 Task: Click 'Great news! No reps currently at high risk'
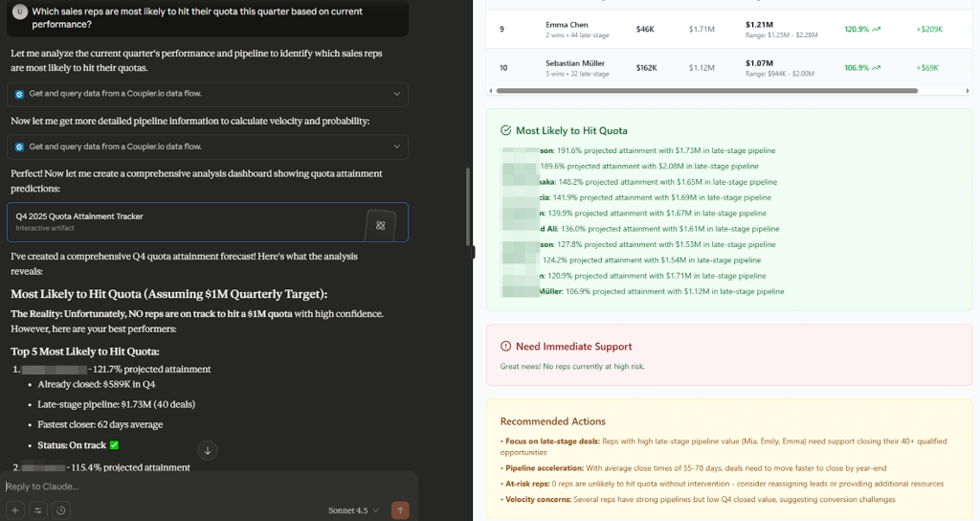(x=572, y=367)
